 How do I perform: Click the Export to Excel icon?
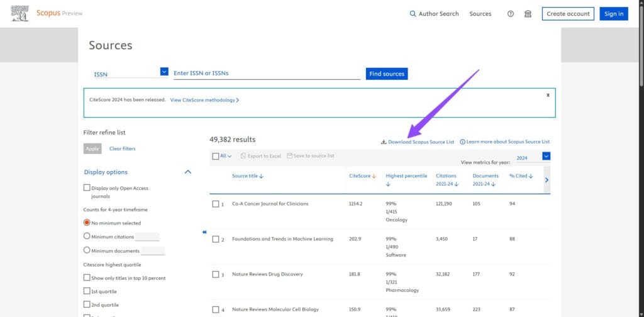point(243,156)
